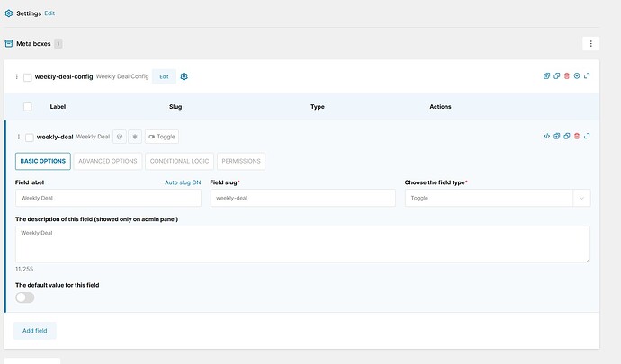621x364 pixels.
Task: Click the expand arrows icon in weekly-deal field row
Action: [x=587, y=137]
